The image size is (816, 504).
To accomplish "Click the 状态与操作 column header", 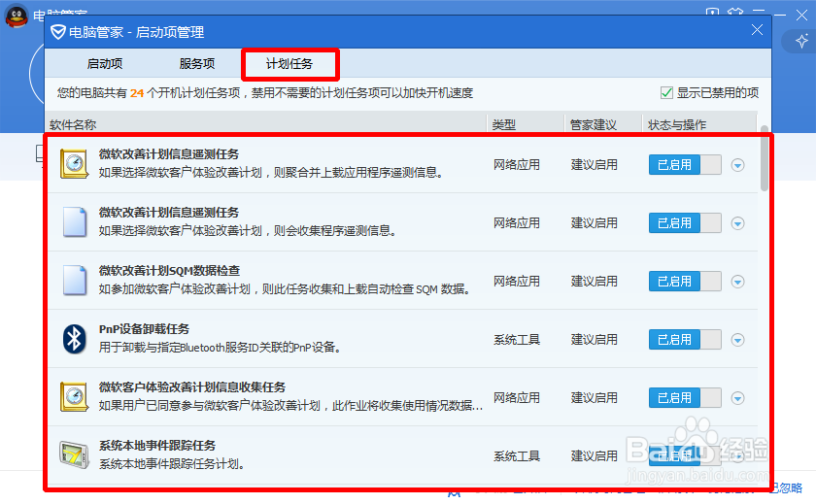I will pos(677,125).
